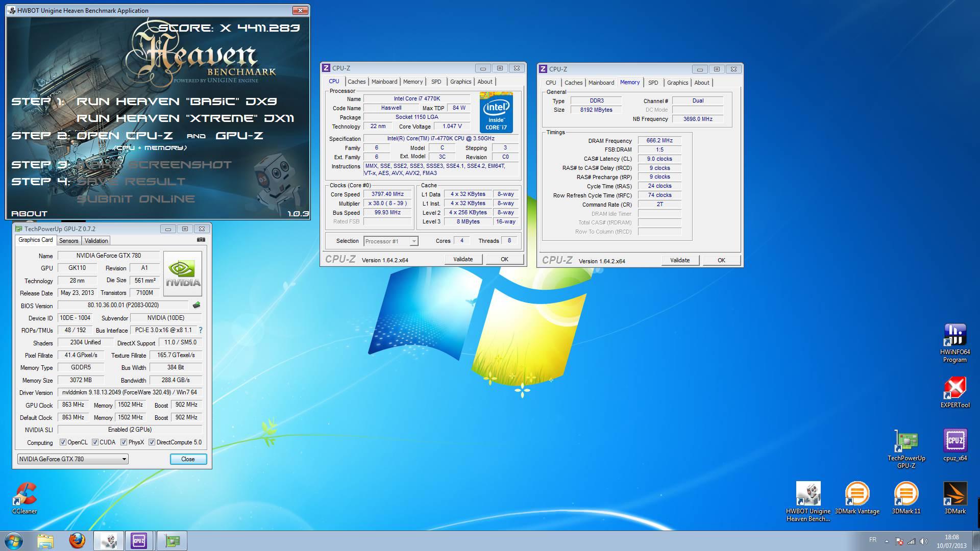980x551 pixels.
Task: Click the Specification field in CPU-Z
Action: pyautogui.click(x=440, y=139)
